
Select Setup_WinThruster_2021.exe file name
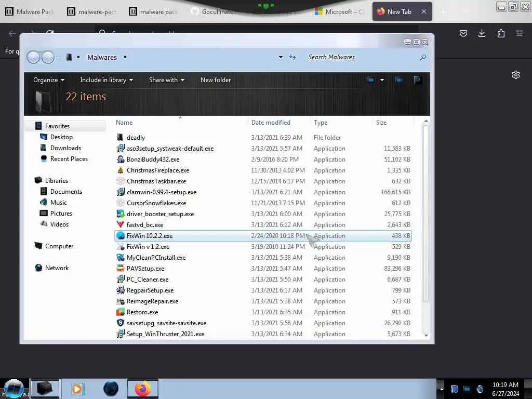(x=165, y=334)
